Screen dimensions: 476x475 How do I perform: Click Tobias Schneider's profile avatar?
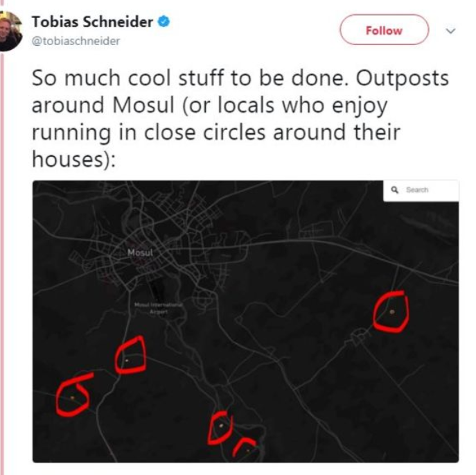10,31
